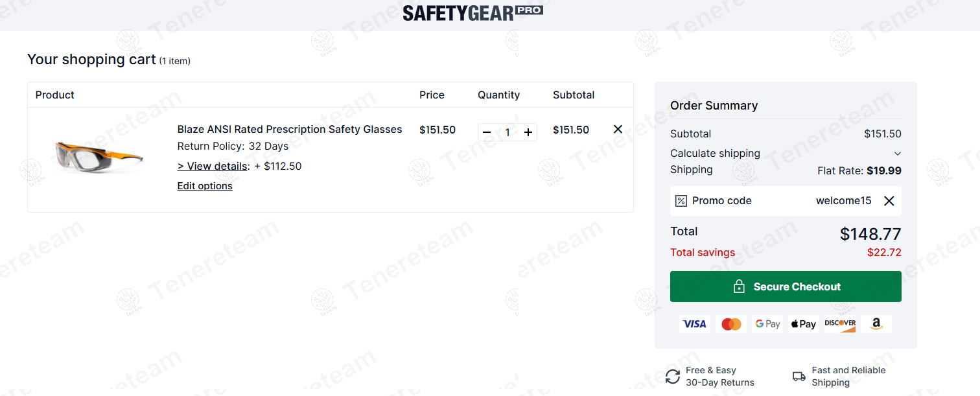Screen dimensions: 980x396
Task: Click the Apple Pay icon
Action: point(804,324)
